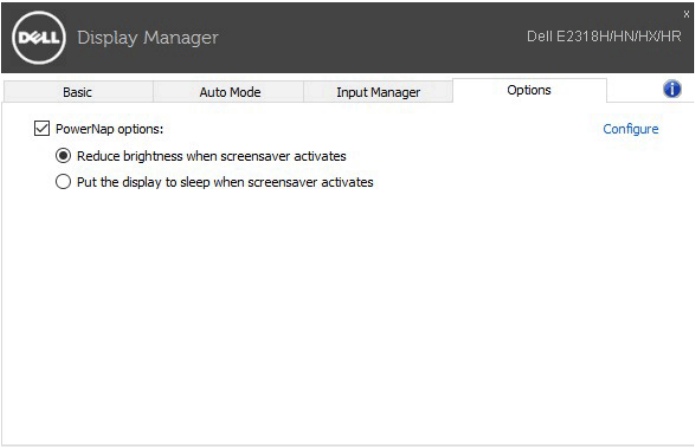Click the Configure link
The image size is (695, 447).
coord(630,129)
